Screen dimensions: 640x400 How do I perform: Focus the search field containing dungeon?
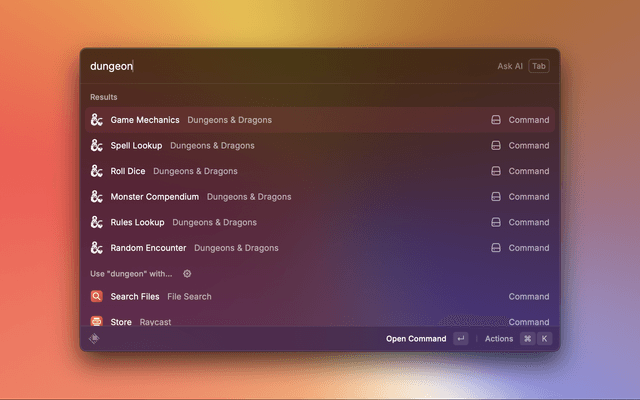[x=280, y=66]
